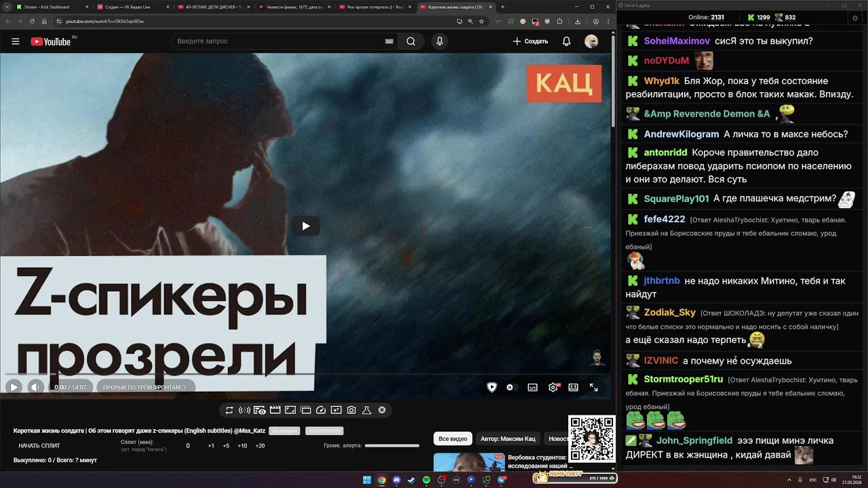The image size is (868, 488).
Task: Take a screenshot with the camera icon
Action: point(351,410)
